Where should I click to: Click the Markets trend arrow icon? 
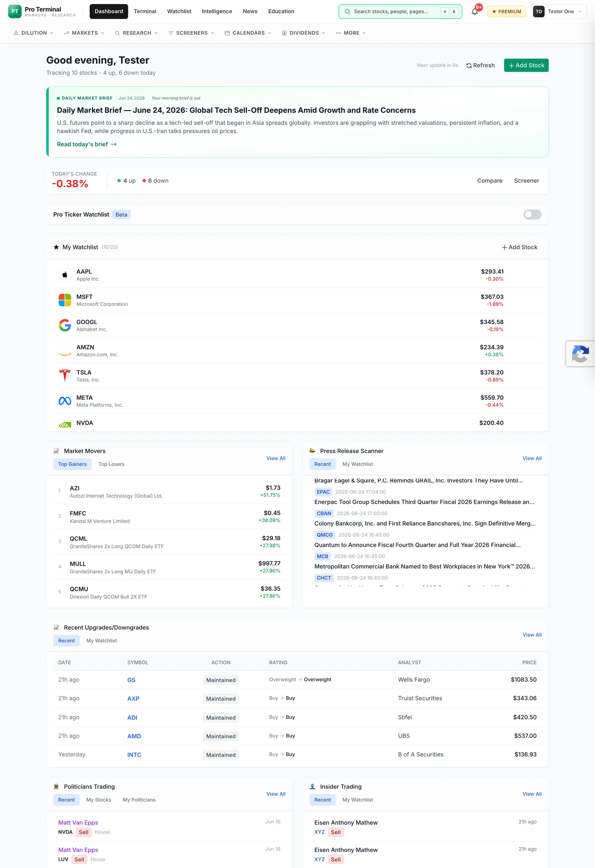(x=67, y=33)
